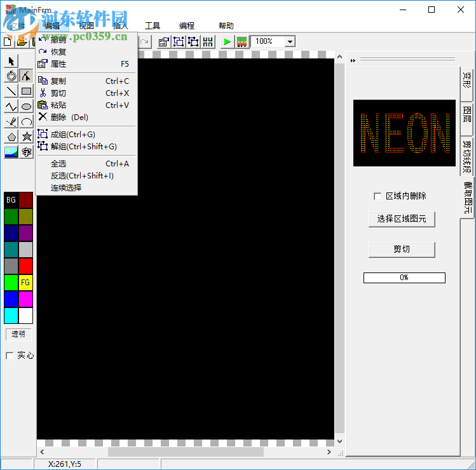Choose 复制 Ctrl+C menu entry
This screenshot has height=470, width=476.
pos(86,81)
